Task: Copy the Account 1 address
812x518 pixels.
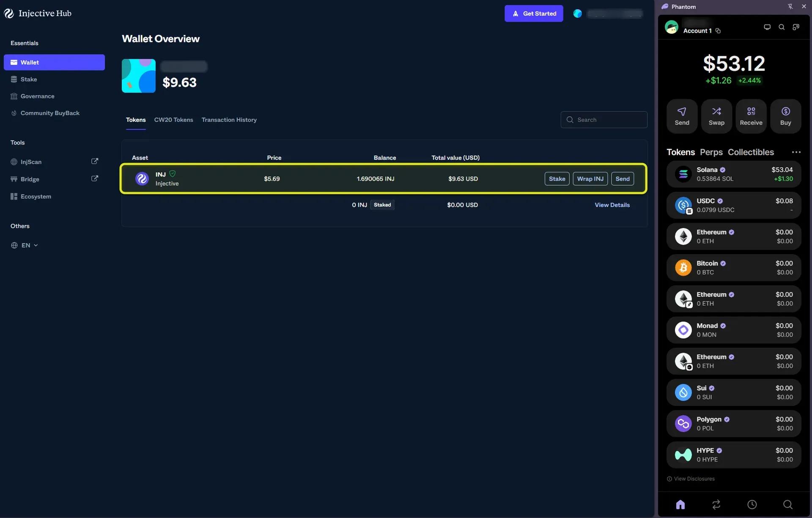Action: tap(718, 31)
